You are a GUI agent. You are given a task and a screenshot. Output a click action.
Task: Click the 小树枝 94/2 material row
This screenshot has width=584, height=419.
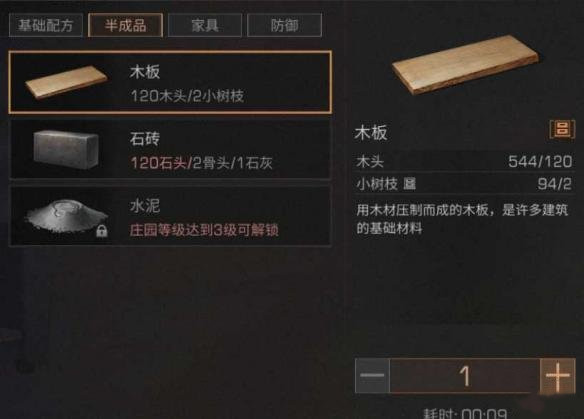click(464, 184)
